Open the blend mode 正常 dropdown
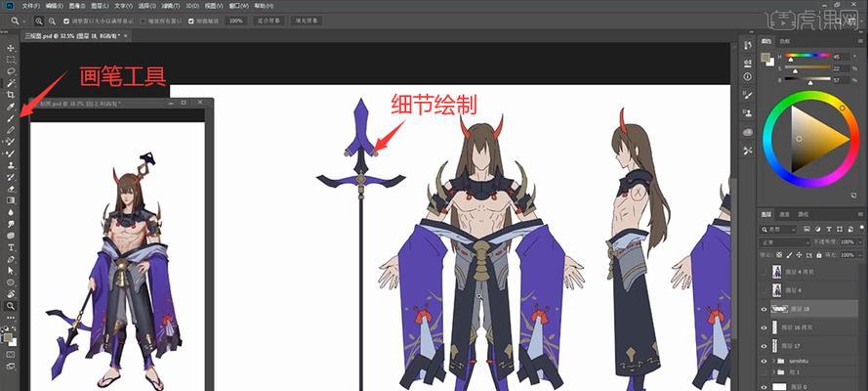868x391 pixels. [785, 242]
